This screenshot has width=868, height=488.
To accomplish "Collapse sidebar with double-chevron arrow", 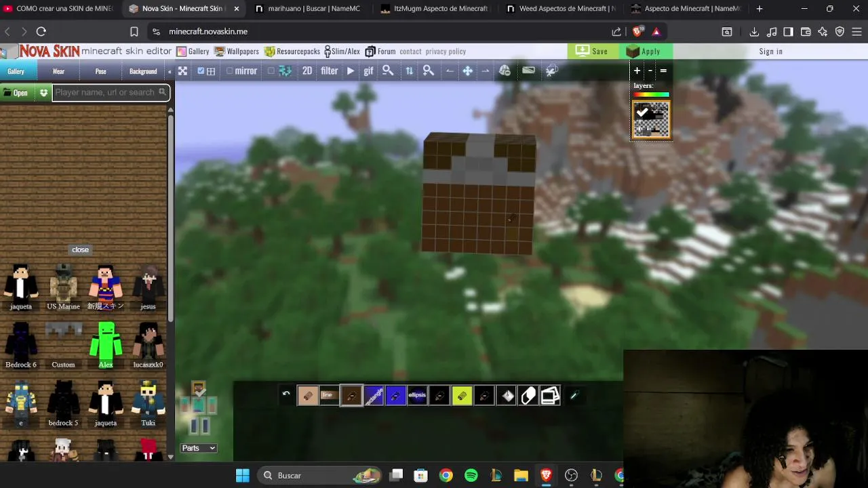I will coord(170,71).
